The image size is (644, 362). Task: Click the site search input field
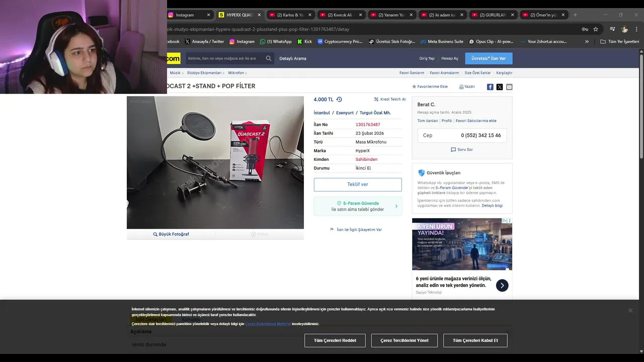tap(224, 58)
